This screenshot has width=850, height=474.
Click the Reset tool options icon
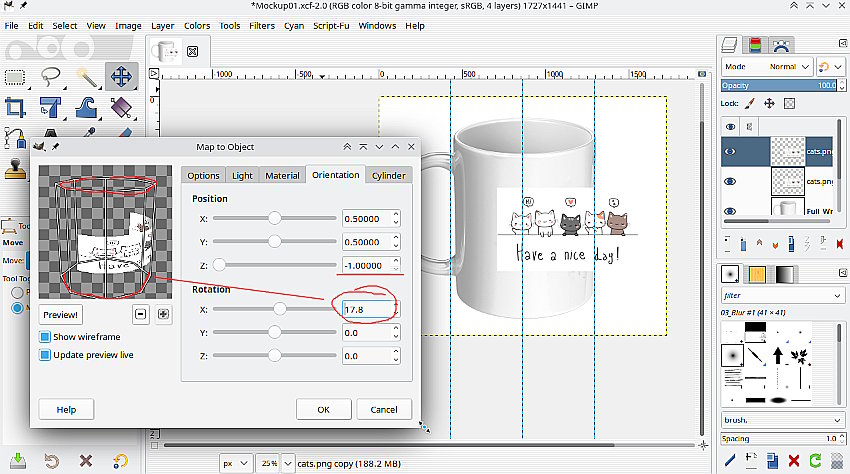[x=119, y=462]
